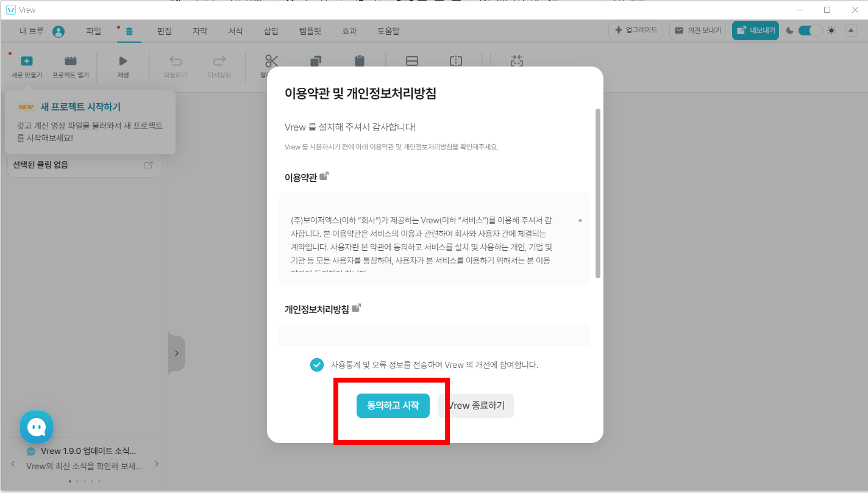868x493 pixels.
Task: Go to previous news item arrow
Action: [x=13, y=464]
